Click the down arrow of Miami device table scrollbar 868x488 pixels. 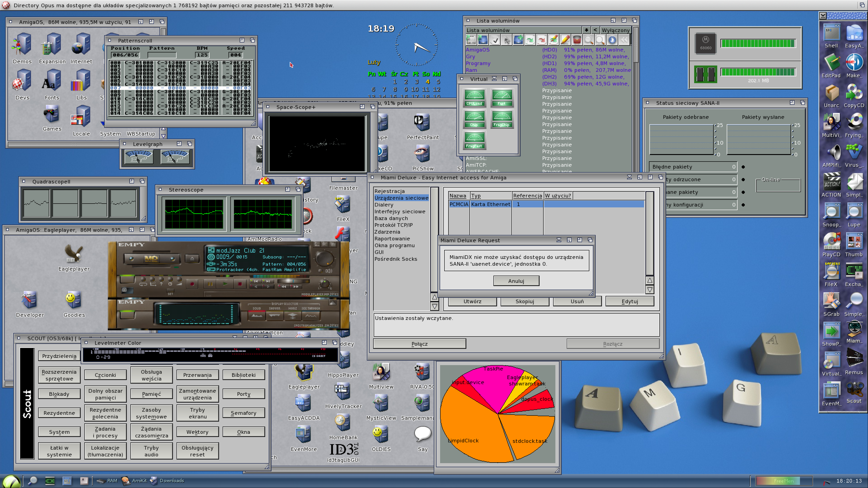click(650, 289)
